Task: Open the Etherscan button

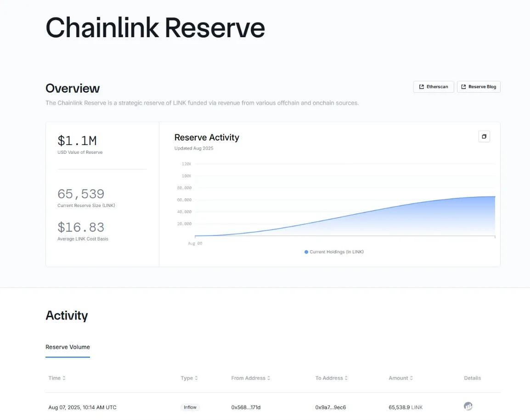Action: click(x=434, y=86)
